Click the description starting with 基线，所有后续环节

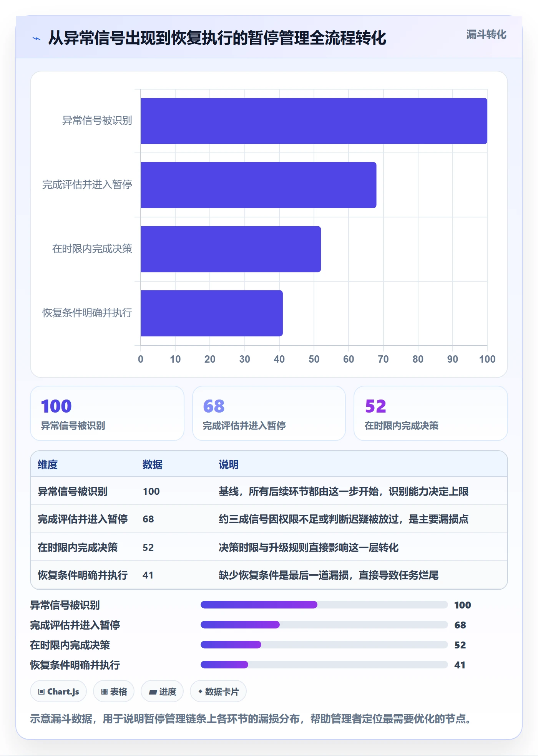pos(344,491)
